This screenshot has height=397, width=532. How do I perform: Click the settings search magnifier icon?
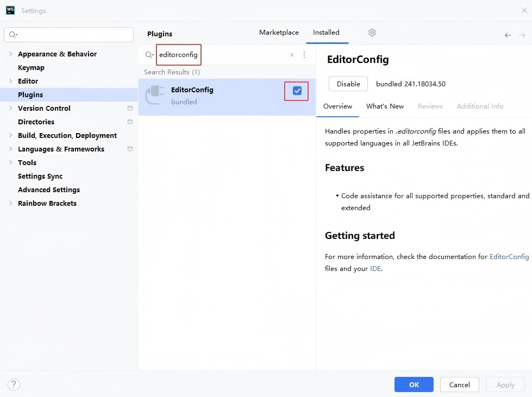13,35
